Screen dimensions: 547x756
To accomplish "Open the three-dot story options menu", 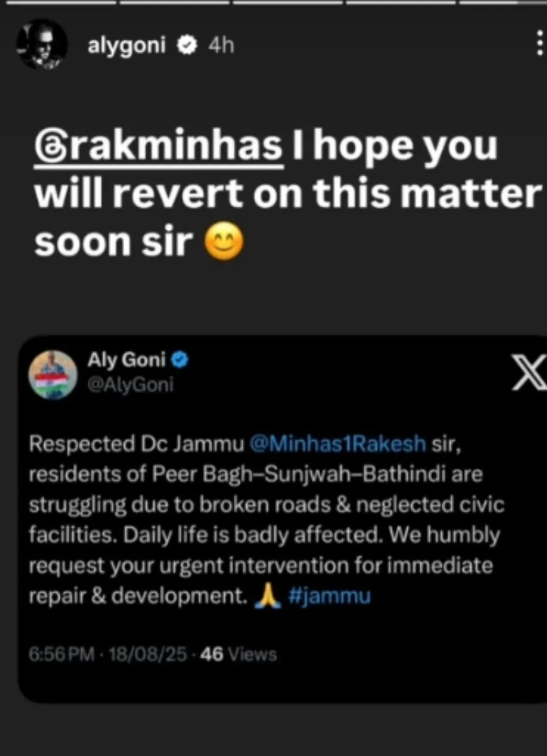I will (x=539, y=45).
